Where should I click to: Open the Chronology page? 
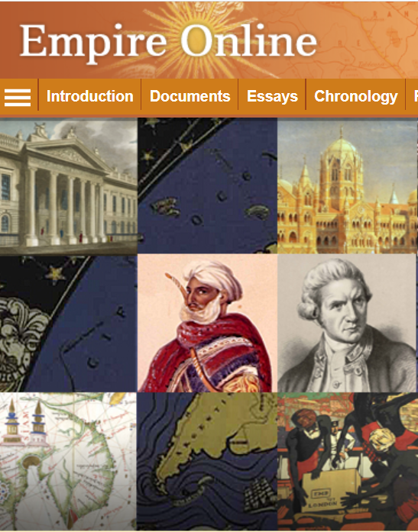[355, 96]
